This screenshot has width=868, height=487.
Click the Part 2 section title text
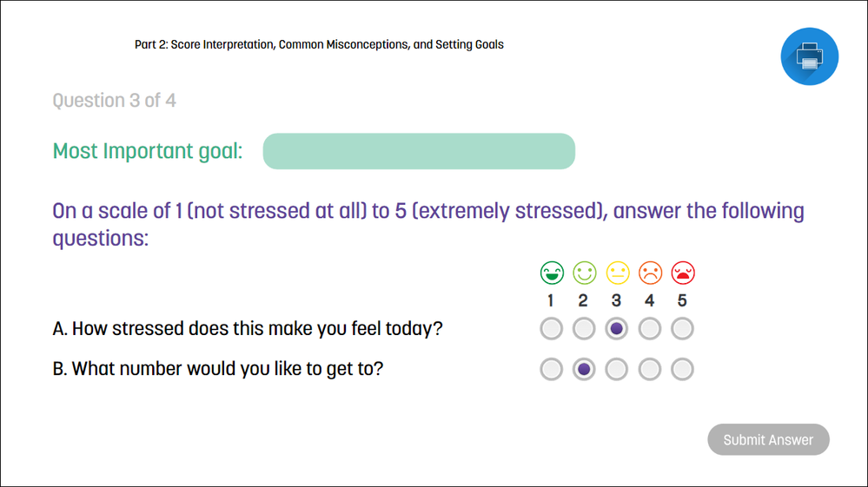pos(319,44)
